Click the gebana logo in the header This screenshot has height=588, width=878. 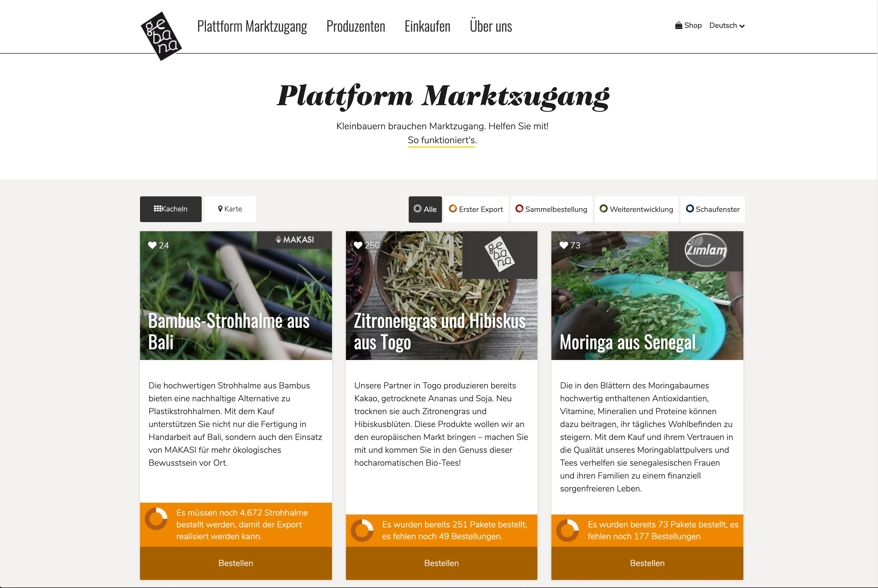pos(161,36)
